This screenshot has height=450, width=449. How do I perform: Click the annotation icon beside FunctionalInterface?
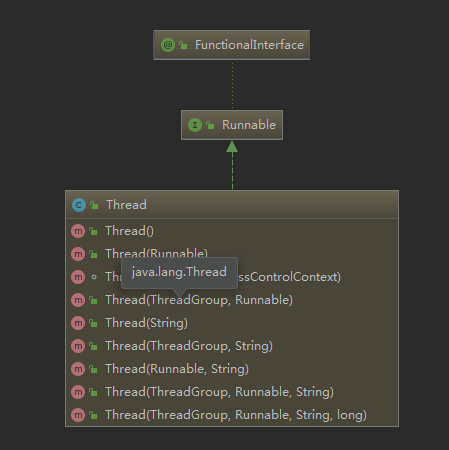(168, 45)
